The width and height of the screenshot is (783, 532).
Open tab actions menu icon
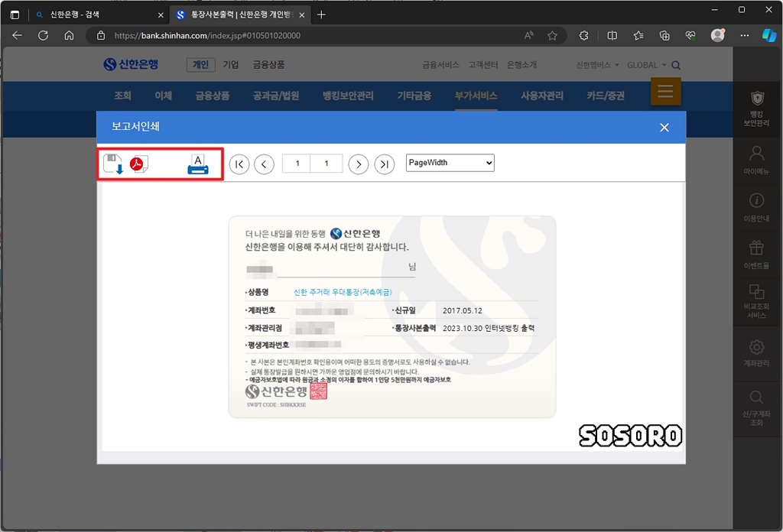pos(15,15)
